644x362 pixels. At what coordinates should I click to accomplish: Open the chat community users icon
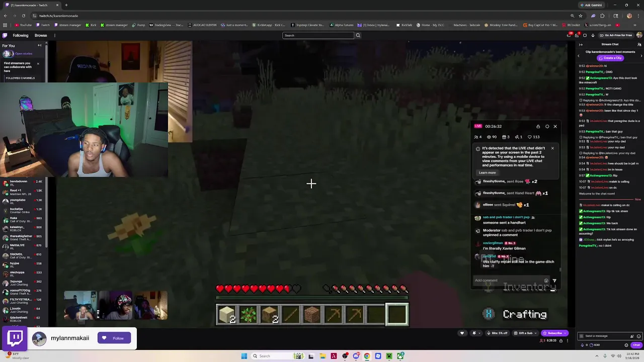click(x=639, y=44)
